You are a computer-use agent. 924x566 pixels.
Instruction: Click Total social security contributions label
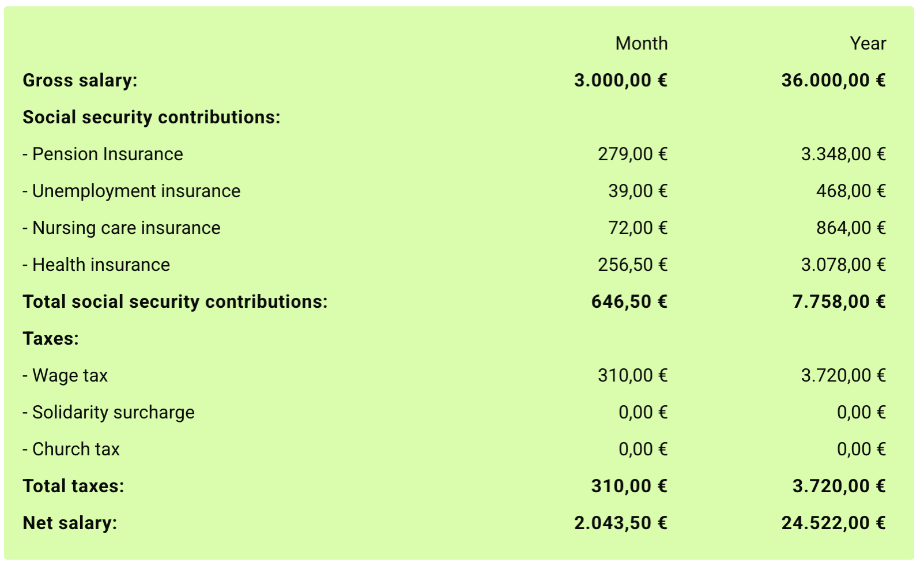[175, 301]
